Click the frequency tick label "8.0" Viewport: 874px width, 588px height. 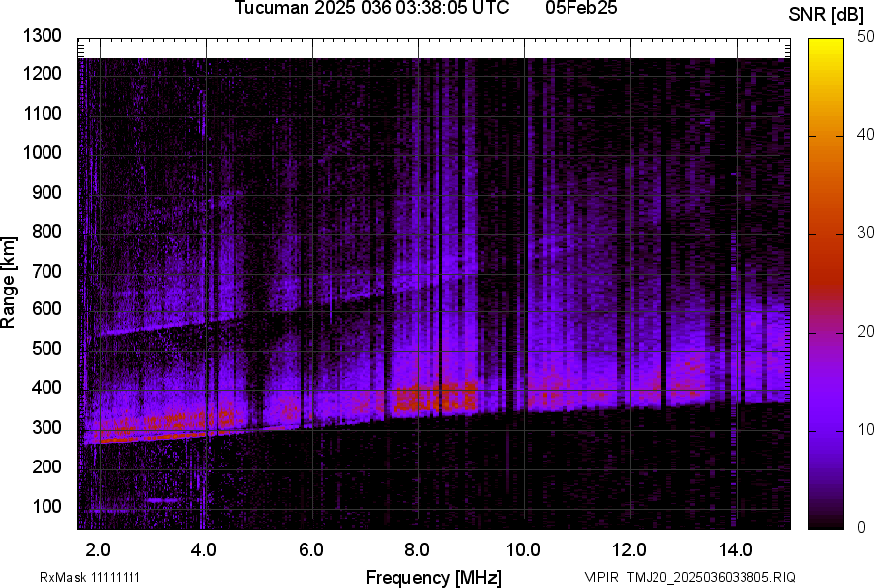coord(417,550)
